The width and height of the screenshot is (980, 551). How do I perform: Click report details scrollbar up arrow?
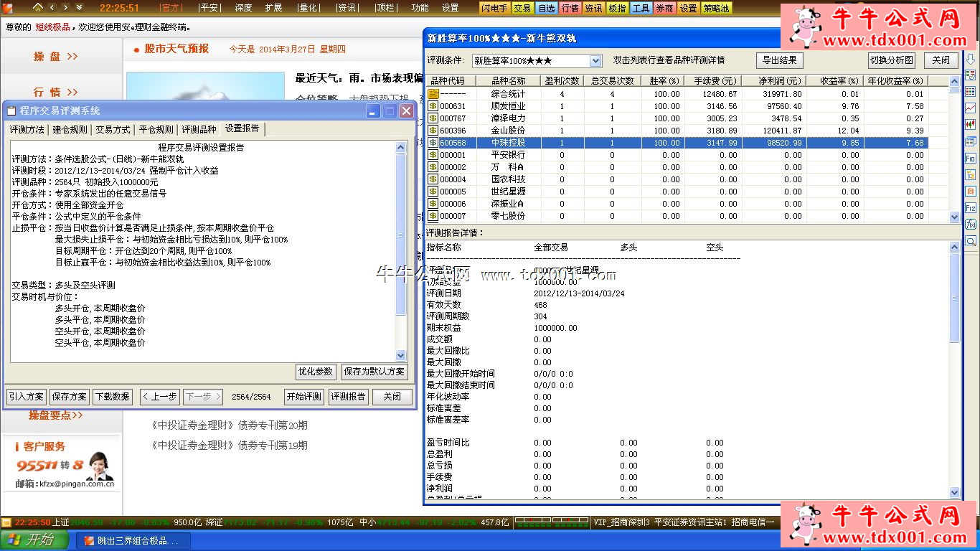[954, 247]
